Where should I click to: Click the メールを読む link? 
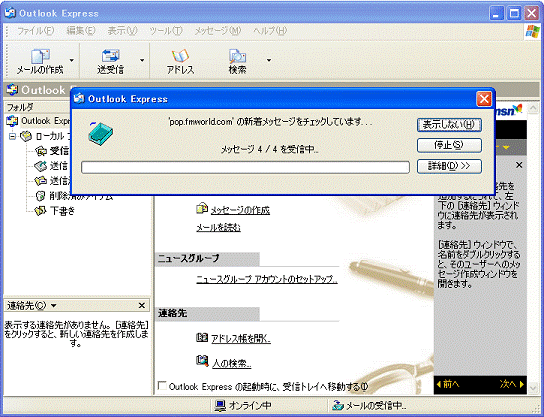pyautogui.click(x=219, y=228)
